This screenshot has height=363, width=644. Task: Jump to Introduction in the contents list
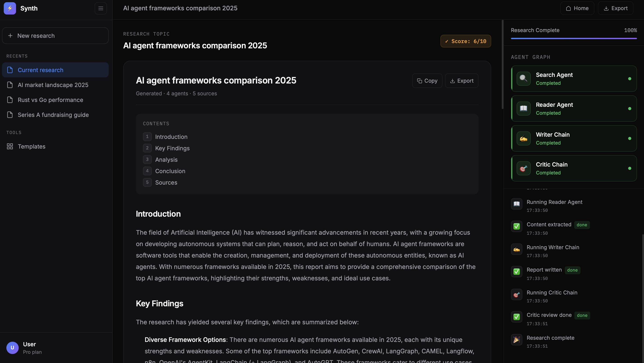[x=171, y=137]
